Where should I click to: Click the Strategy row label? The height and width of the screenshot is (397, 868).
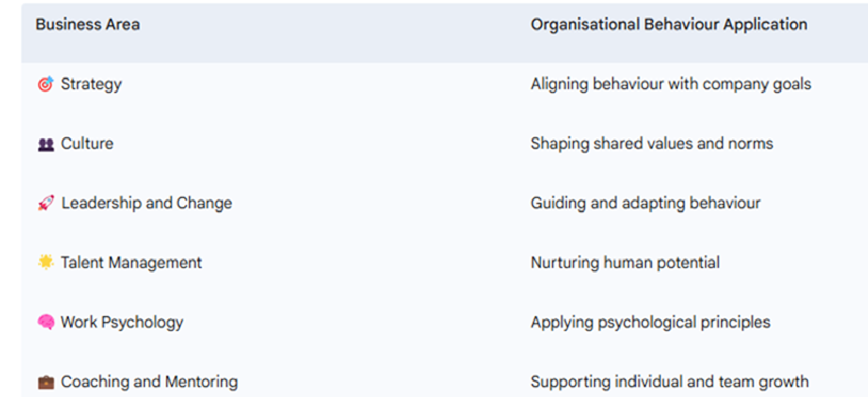pos(91,84)
